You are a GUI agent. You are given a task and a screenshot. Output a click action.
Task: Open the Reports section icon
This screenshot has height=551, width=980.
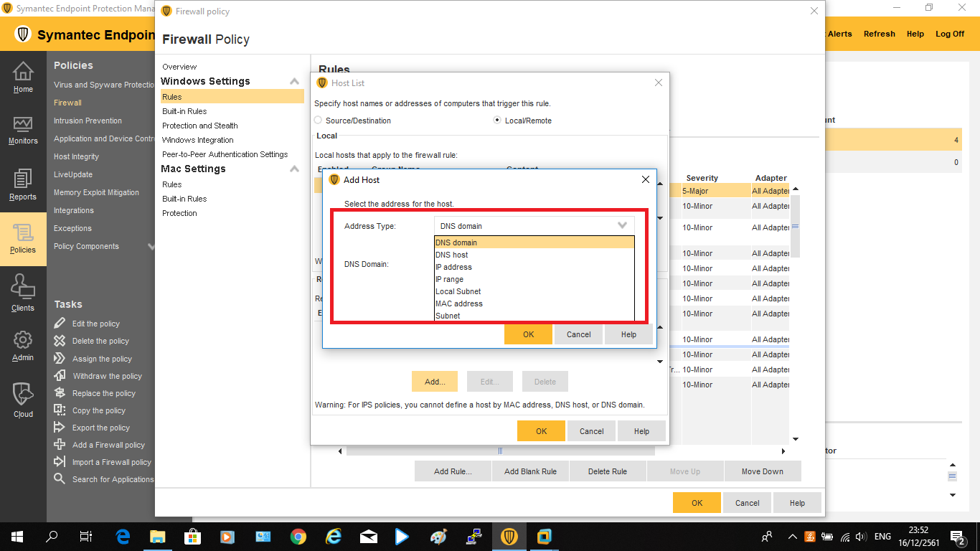click(23, 180)
